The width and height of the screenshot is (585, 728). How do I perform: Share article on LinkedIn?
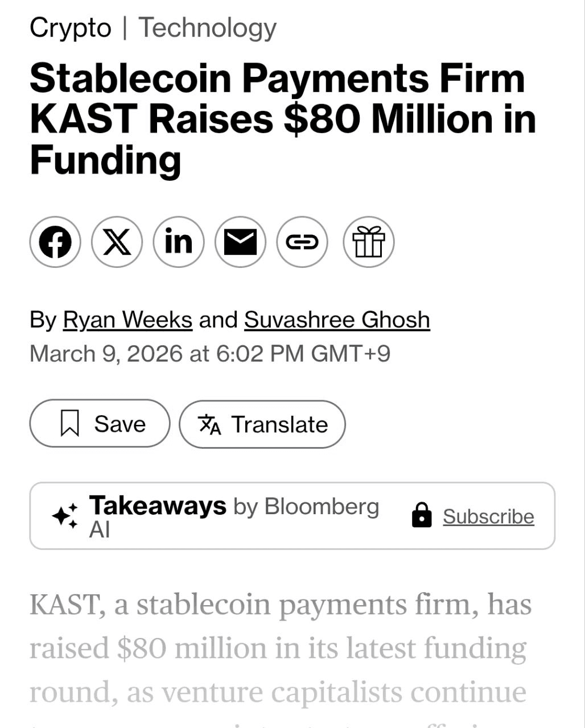pos(178,242)
